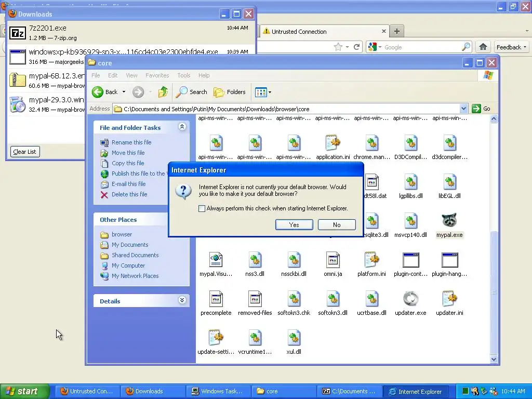Select the removed-files file icon

(x=255, y=299)
